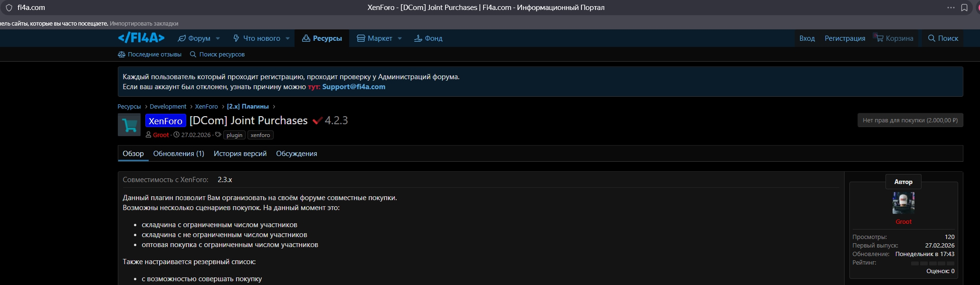
Task: Email Support@fi4a.com link
Action: pos(354,87)
